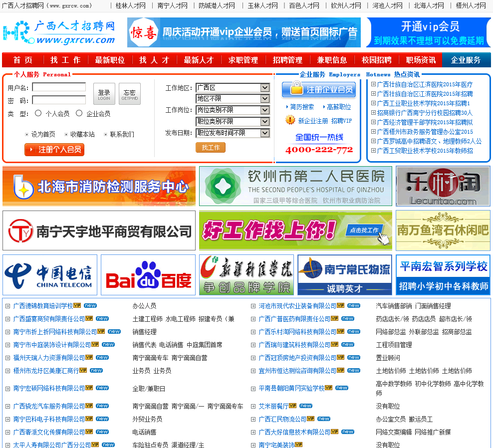Screen dimensions: 493x448
Task: Click the bullet icon before 广西工业职业技术学院2015年招聘
Action: coord(373,103)
